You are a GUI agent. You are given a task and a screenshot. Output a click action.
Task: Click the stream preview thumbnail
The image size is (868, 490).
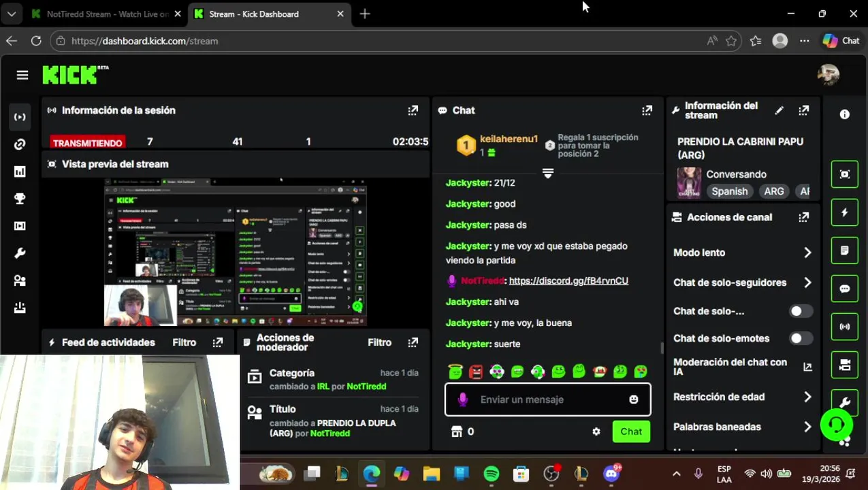click(x=236, y=252)
